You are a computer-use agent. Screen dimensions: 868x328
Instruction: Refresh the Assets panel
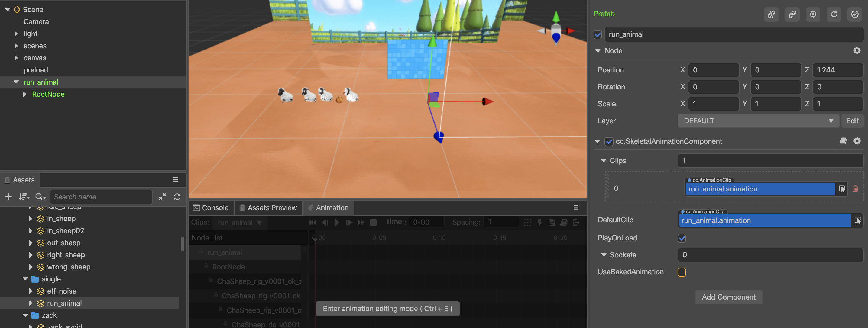(x=177, y=197)
